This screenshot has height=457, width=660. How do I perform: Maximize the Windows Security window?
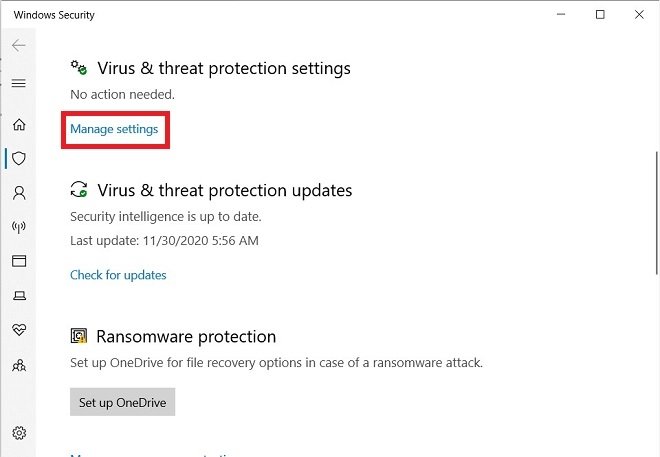[x=600, y=15]
